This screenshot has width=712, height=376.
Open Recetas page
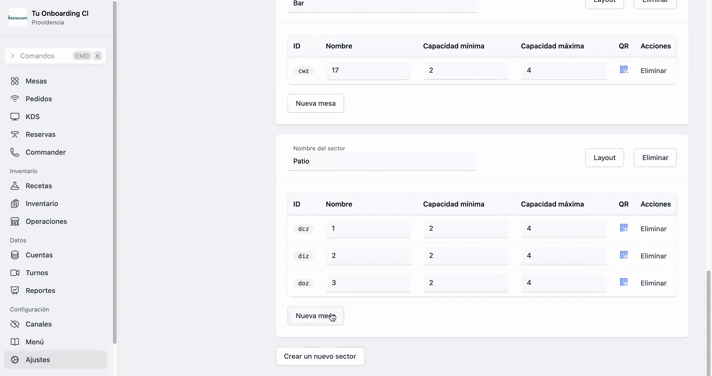[39, 186]
